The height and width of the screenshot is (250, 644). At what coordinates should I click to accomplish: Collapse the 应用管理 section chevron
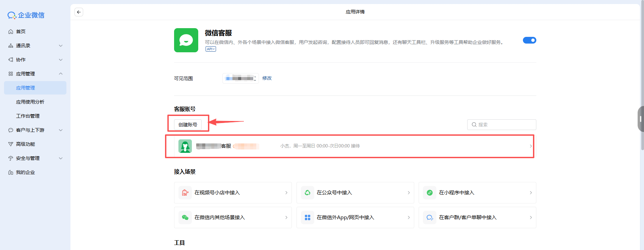[61, 74]
